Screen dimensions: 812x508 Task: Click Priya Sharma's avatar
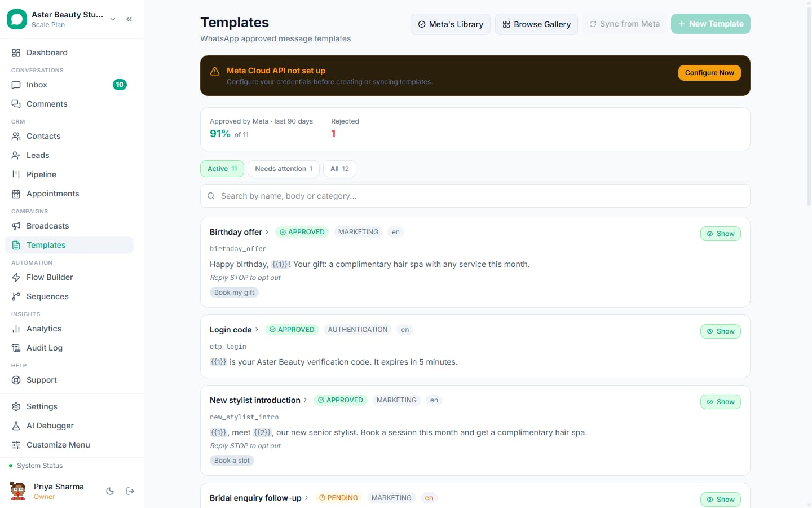tap(17, 491)
